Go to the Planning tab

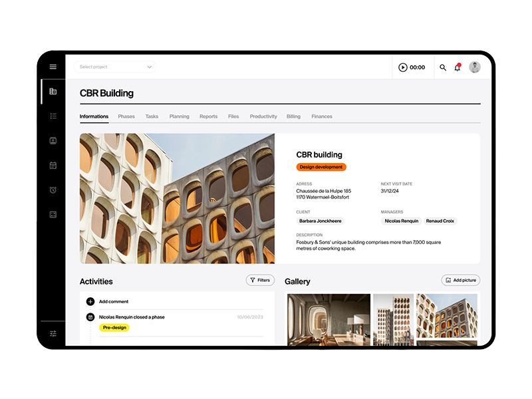point(179,116)
